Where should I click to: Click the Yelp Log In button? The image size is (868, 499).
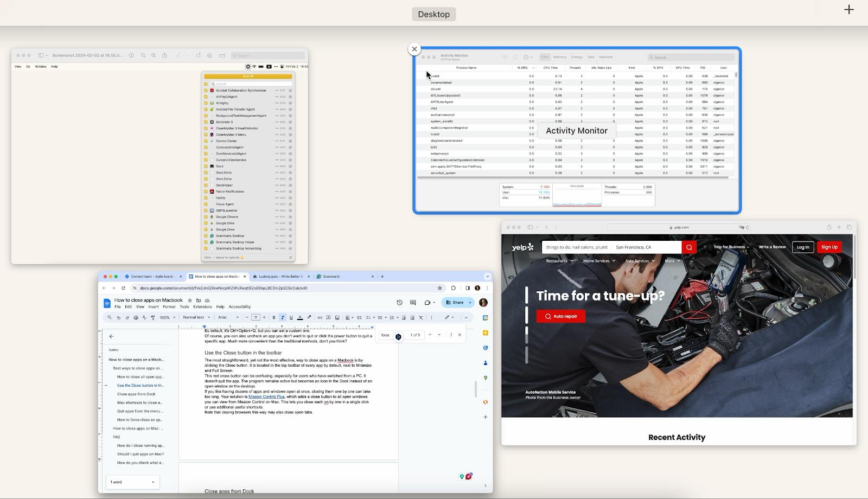[x=803, y=247]
